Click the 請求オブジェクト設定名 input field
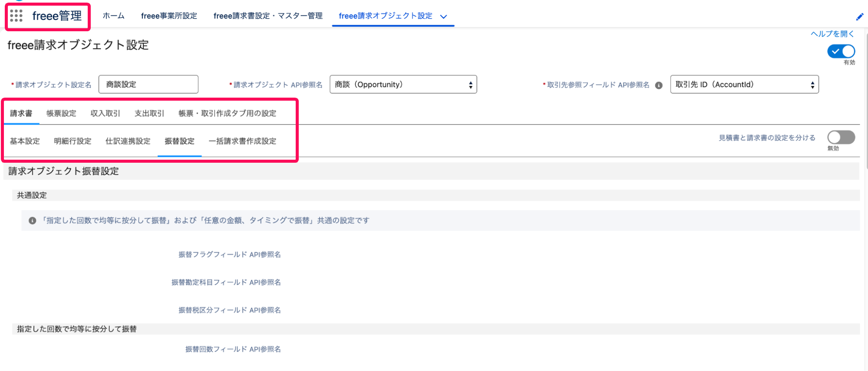868x371 pixels. click(149, 85)
